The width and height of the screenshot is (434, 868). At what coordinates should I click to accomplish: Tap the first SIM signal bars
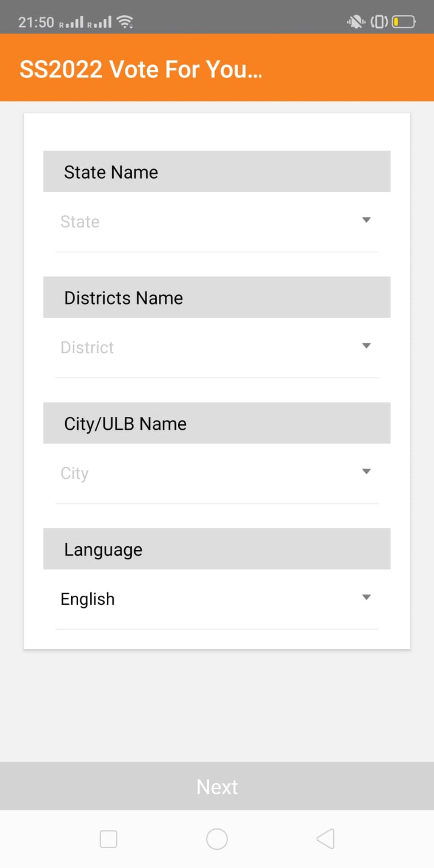pos(71,23)
